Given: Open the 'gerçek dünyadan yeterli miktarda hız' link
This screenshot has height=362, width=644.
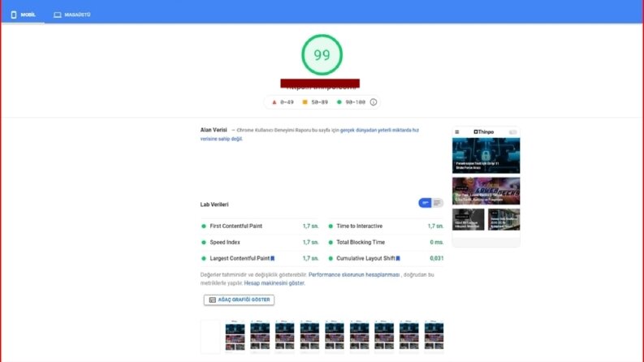Looking at the screenshot, I should tap(379, 130).
